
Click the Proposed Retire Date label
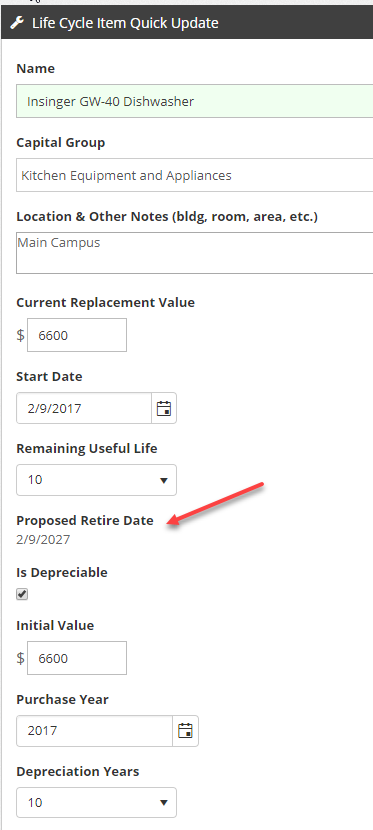coord(85,521)
